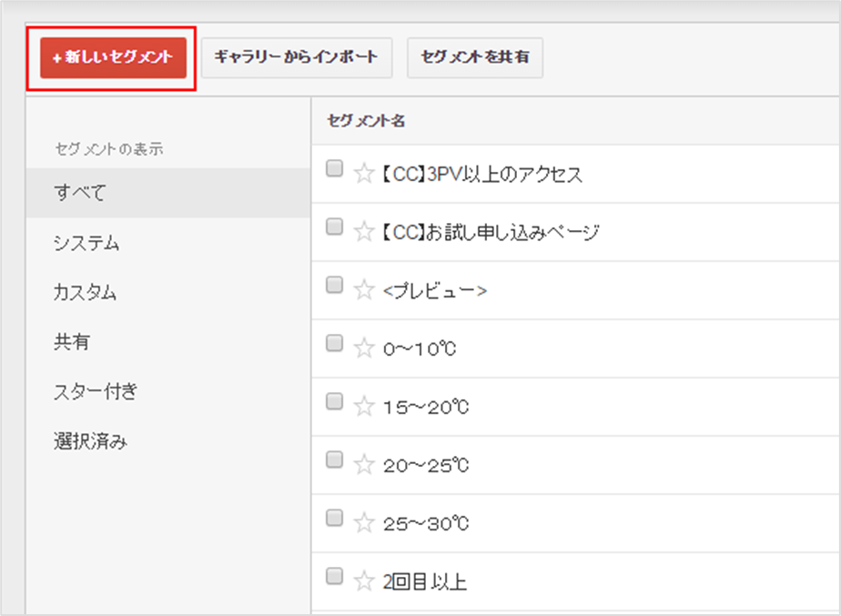
Task: Click the 【CC】お試し申し込みページ segment name
Action: coord(491,232)
